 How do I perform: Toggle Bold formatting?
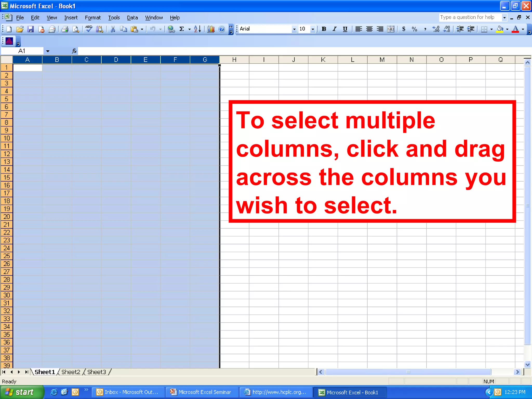point(324,29)
